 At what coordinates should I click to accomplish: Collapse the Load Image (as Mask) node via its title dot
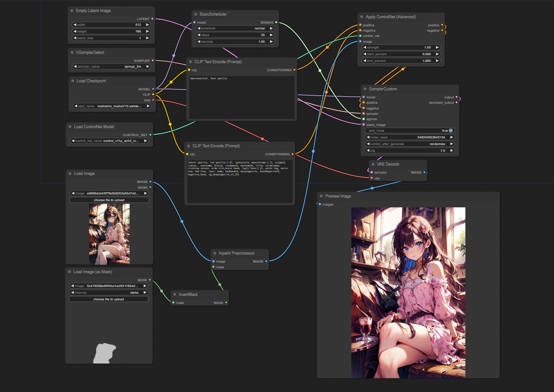(x=69, y=271)
